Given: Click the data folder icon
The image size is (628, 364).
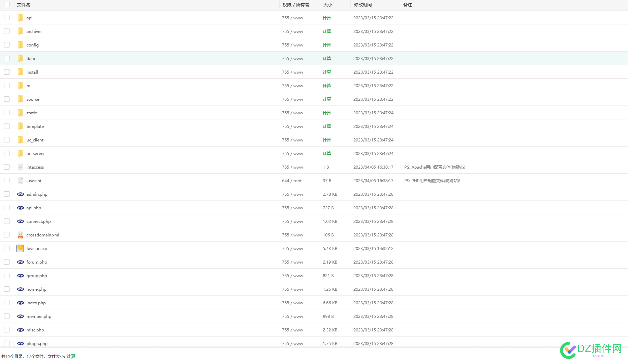Looking at the screenshot, I should [20, 58].
